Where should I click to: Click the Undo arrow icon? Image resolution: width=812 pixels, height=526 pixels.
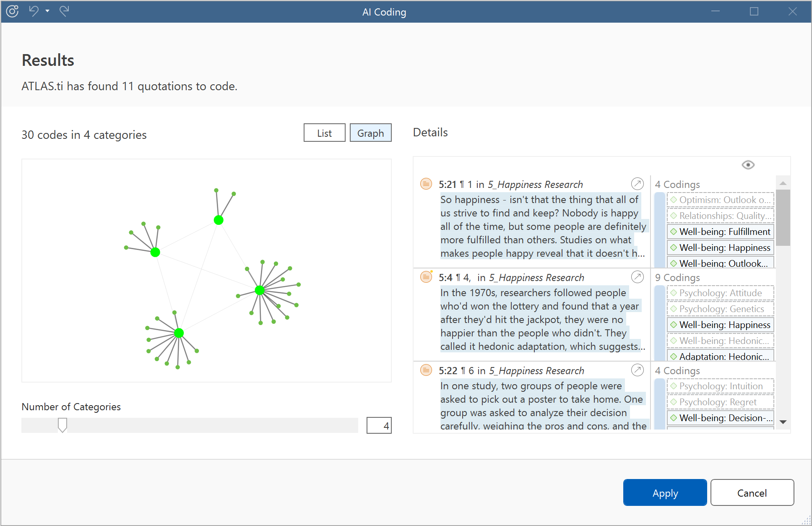[34, 11]
